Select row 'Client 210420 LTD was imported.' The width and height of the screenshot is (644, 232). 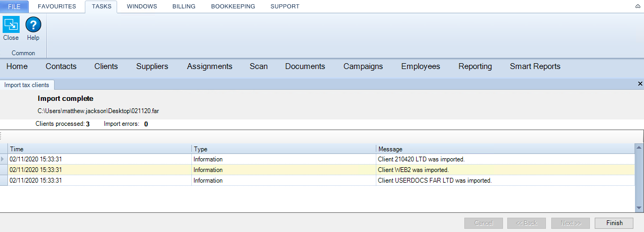(x=317, y=159)
